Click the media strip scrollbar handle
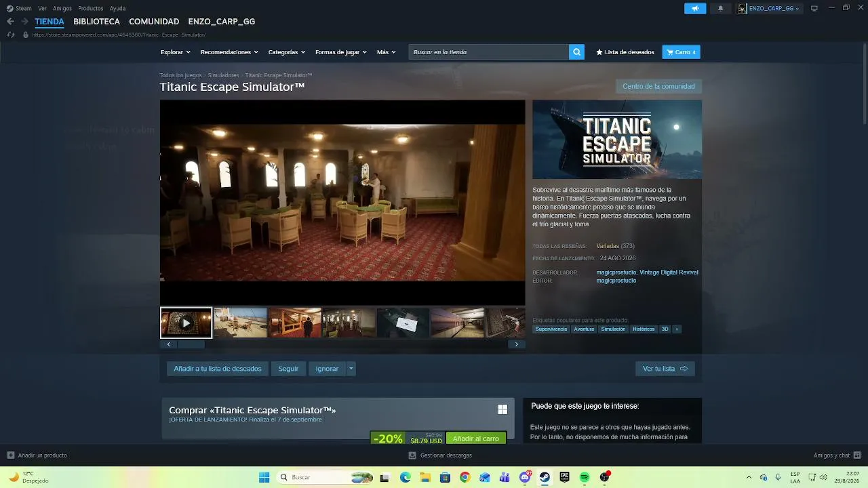 pos(191,344)
